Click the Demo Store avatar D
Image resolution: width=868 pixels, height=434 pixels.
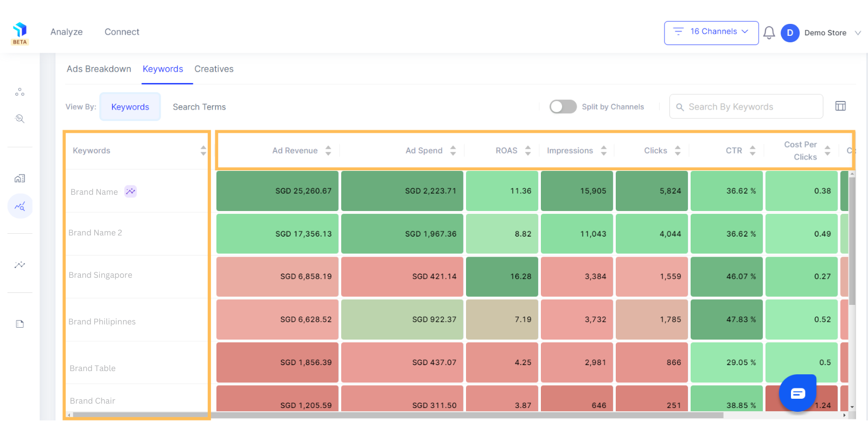(x=790, y=33)
